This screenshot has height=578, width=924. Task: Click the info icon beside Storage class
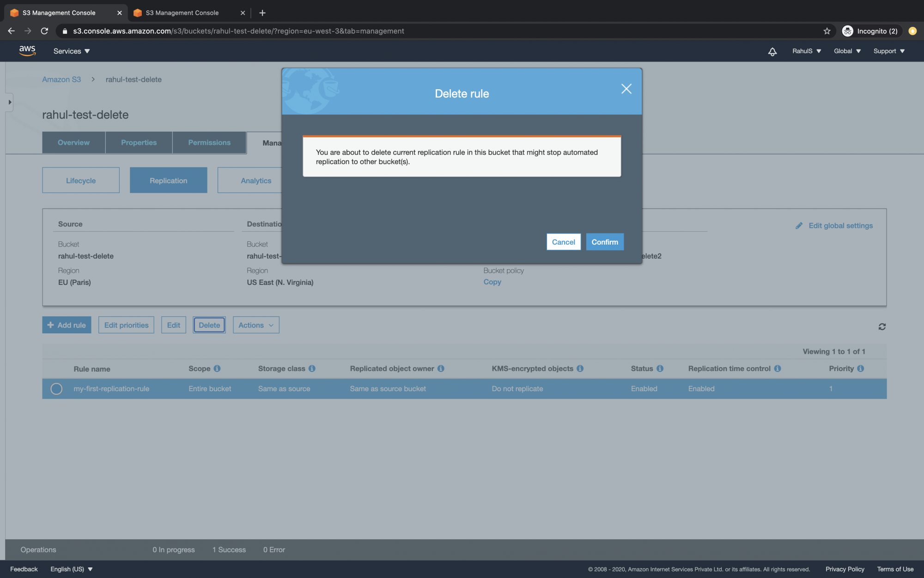(x=312, y=369)
